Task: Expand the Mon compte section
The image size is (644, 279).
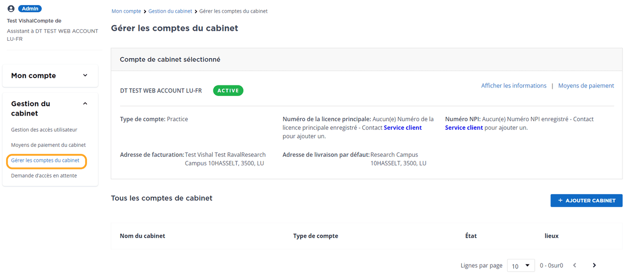Action: (85, 75)
